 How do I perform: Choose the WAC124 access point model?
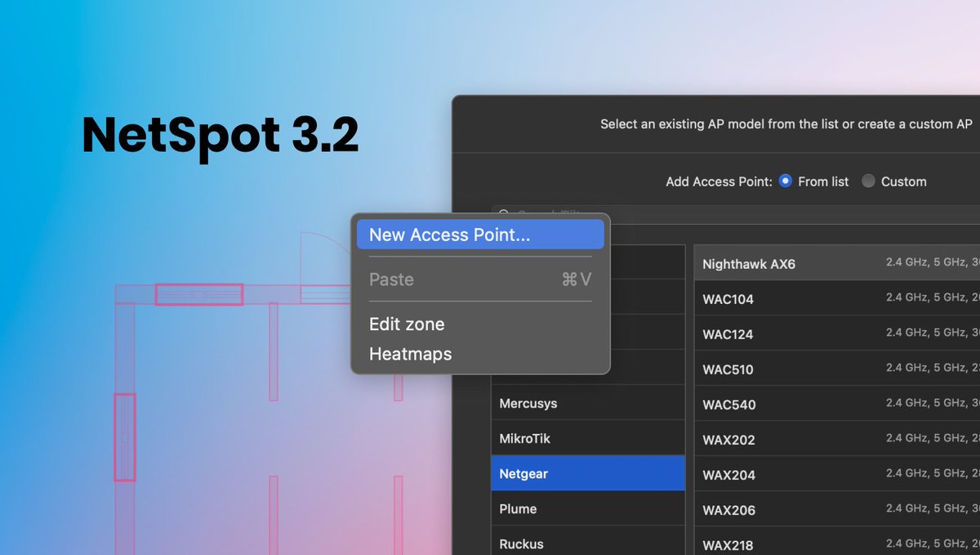click(837, 333)
